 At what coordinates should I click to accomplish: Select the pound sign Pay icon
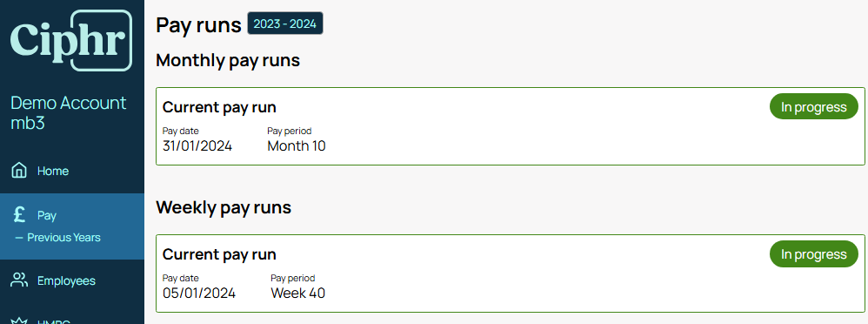pyautogui.click(x=19, y=215)
